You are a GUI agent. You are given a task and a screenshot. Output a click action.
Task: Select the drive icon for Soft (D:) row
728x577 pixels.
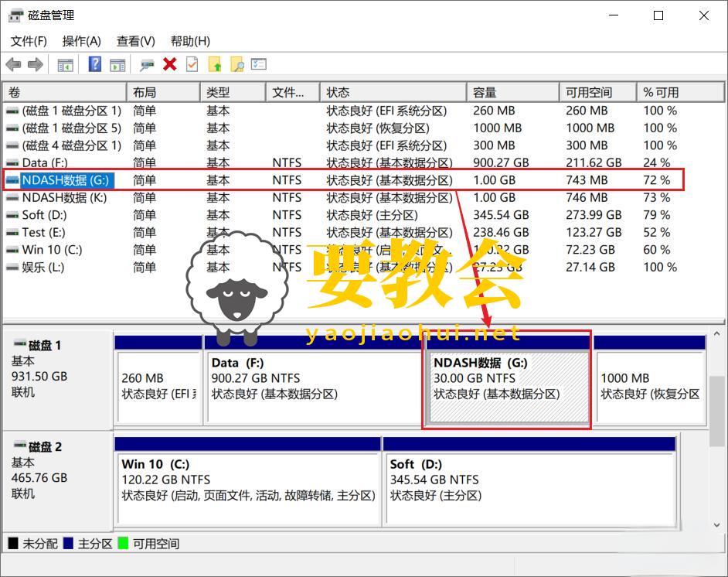(x=12, y=215)
